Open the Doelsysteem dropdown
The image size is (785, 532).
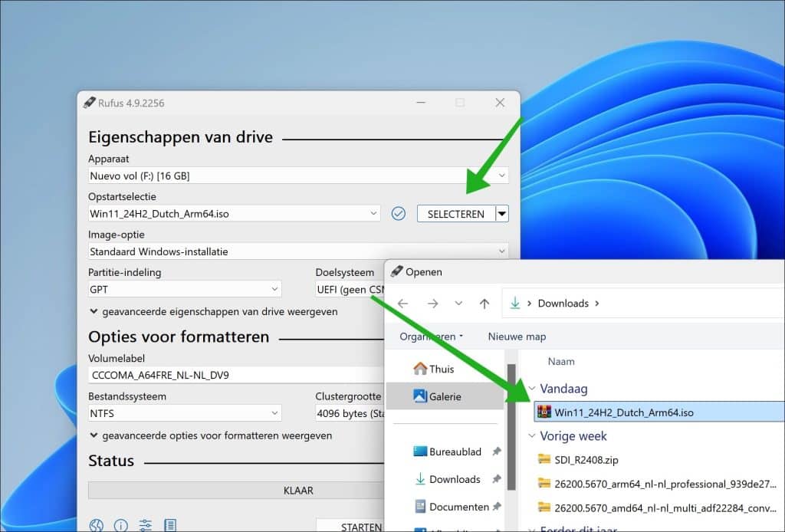click(350, 289)
